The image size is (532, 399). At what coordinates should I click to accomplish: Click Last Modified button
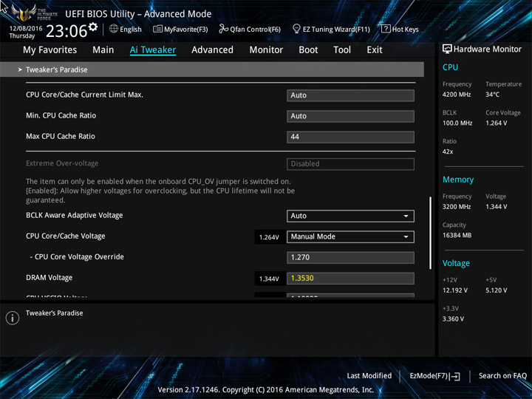pyautogui.click(x=369, y=376)
